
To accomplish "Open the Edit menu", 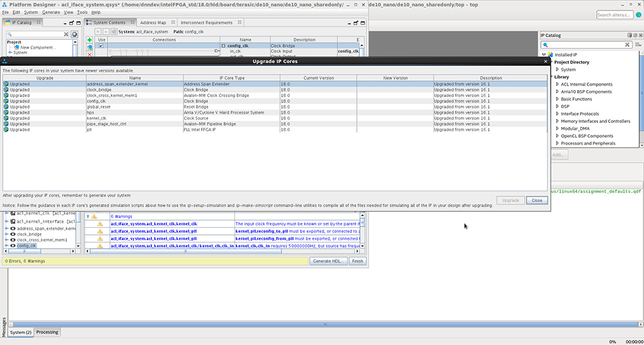I will click(x=16, y=12).
